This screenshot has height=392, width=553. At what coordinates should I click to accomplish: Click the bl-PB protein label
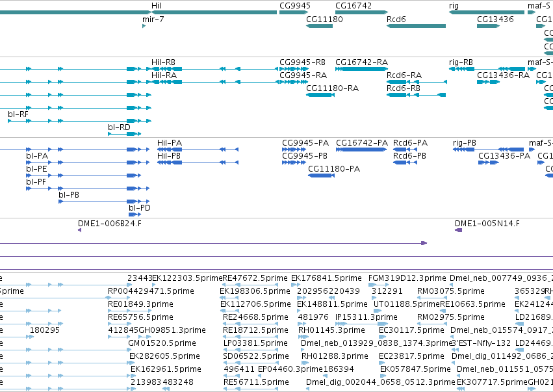click(69, 195)
